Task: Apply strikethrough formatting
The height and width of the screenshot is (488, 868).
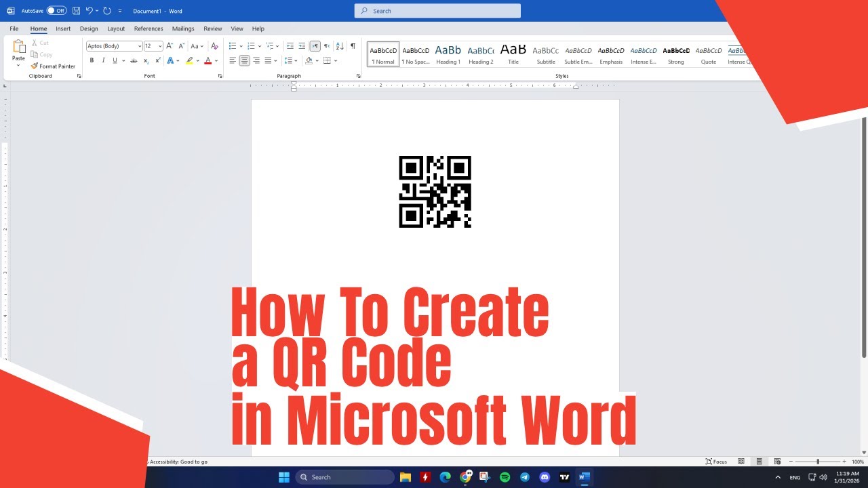Action: click(x=134, y=60)
